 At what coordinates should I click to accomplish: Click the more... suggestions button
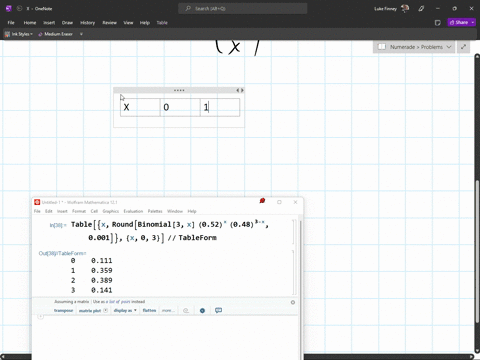168,311
